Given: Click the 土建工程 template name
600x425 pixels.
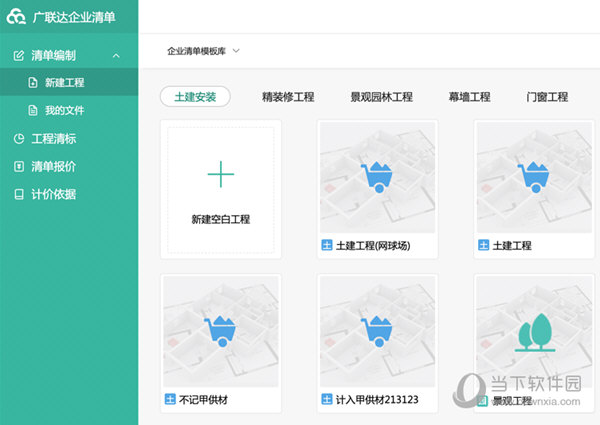Looking at the screenshot, I should pyautogui.click(x=512, y=245).
